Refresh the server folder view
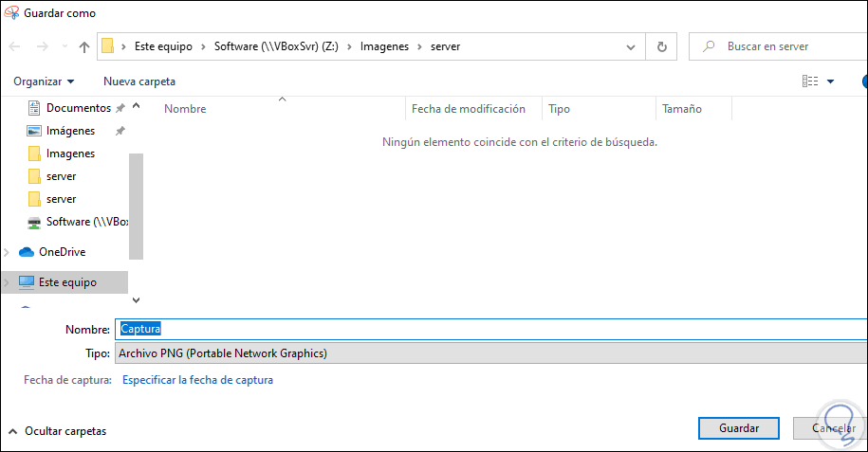Screen dimensions: 868x452 tap(661, 47)
